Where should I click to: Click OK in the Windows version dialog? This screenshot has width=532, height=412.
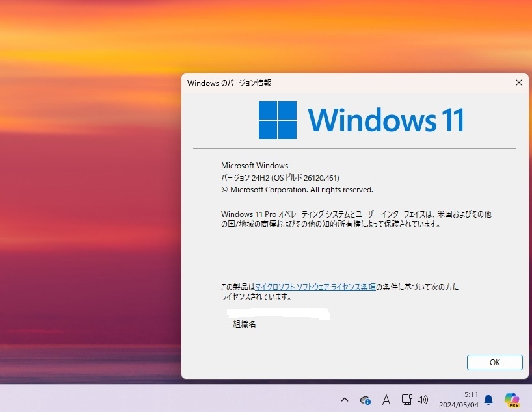(x=494, y=362)
